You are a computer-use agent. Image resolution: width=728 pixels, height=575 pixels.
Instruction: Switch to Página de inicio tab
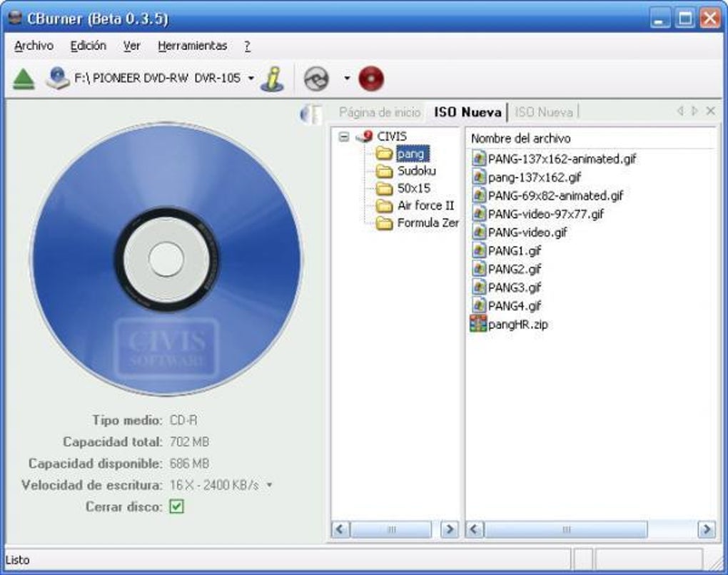[379, 112]
